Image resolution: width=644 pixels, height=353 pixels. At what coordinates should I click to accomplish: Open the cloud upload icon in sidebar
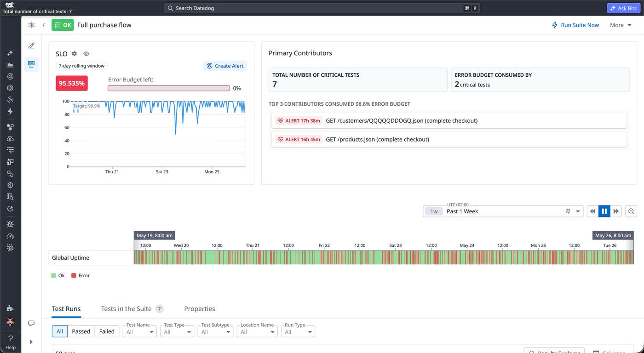tap(10, 138)
